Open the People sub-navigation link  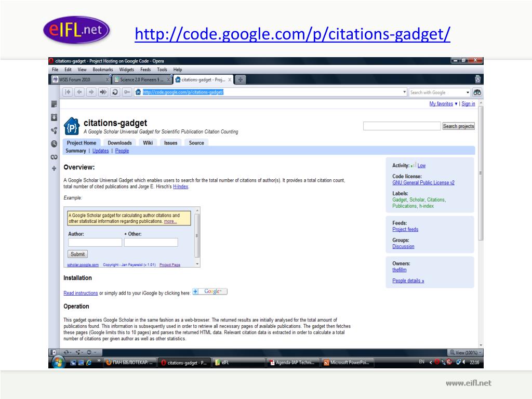click(122, 151)
